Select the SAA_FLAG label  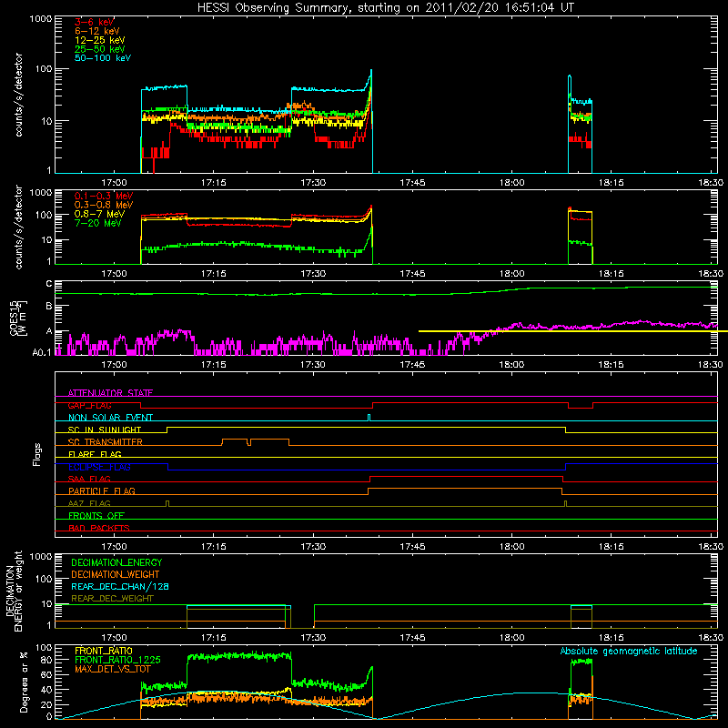point(89,479)
